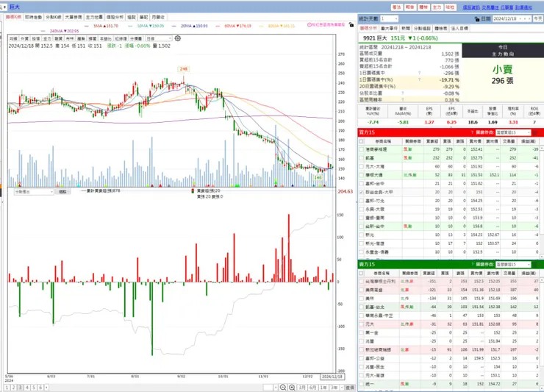Select the 投信 indicator toggle
Viewport: 544px width, 392px height.
(x=36, y=38)
